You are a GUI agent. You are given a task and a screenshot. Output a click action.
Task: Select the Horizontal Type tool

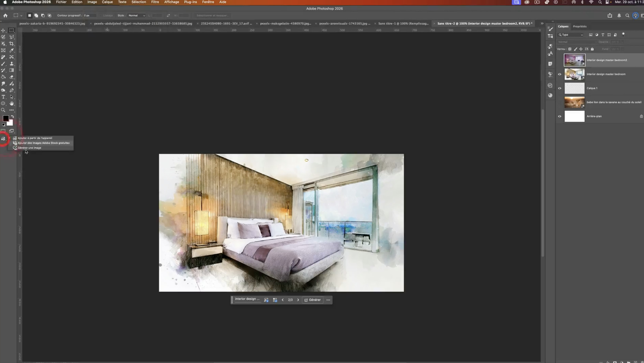3,97
